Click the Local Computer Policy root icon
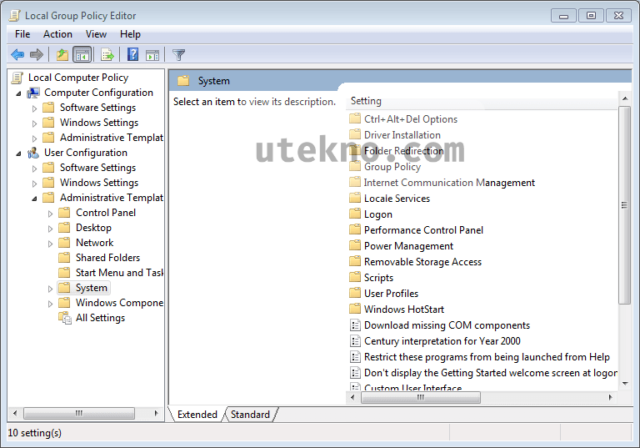Image resolution: width=640 pixels, height=448 pixels. (18, 78)
